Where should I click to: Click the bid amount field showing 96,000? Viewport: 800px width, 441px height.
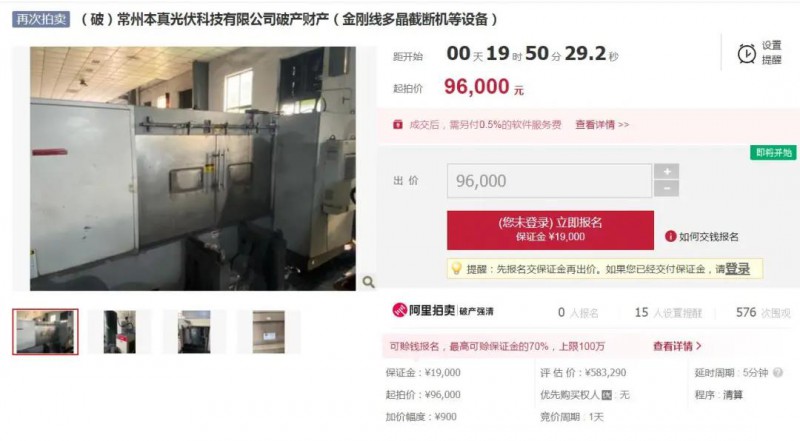point(549,181)
